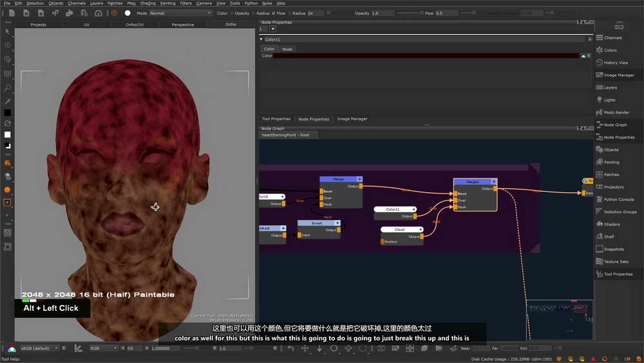Select the arrow Select tool in left toolbar
The width and height of the screenshot is (644, 363).
(7, 31)
